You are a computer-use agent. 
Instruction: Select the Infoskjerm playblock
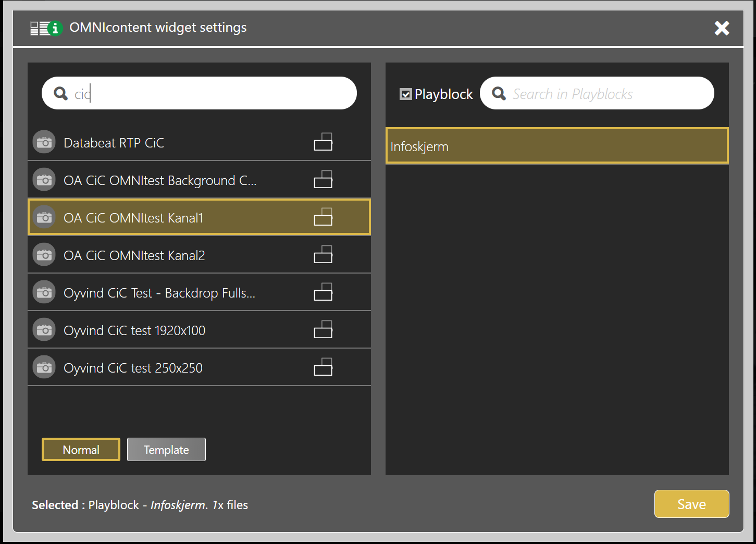557,146
